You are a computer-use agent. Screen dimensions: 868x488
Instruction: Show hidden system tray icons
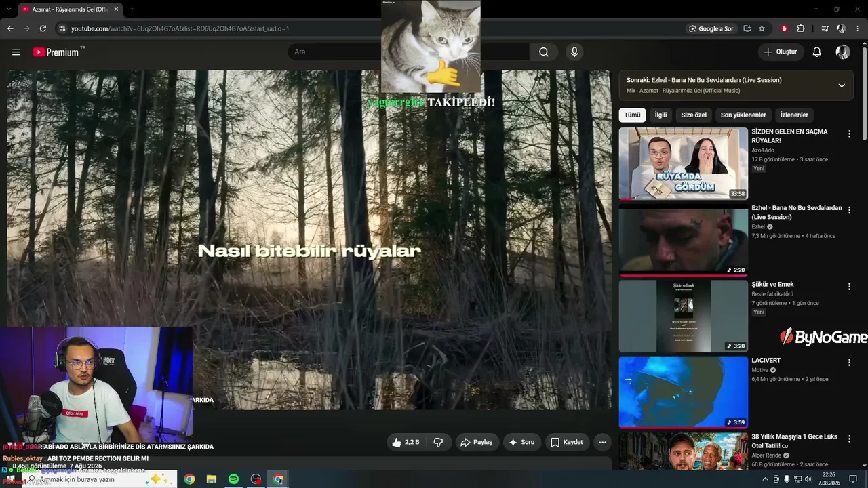[x=766, y=479]
